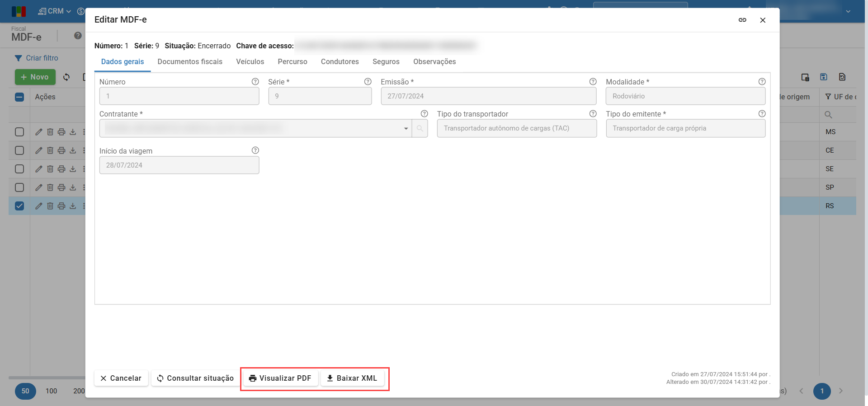The width and height of the screenshot is (868, 406).
Task: Click the help icon next to Série
Action: [368, 82]
